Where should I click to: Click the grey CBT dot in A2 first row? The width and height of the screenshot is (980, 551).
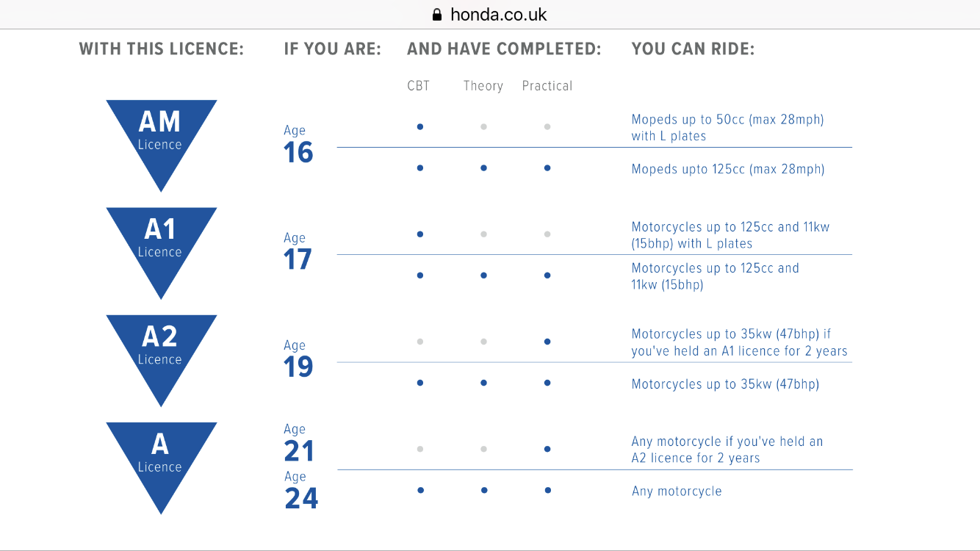419,342
